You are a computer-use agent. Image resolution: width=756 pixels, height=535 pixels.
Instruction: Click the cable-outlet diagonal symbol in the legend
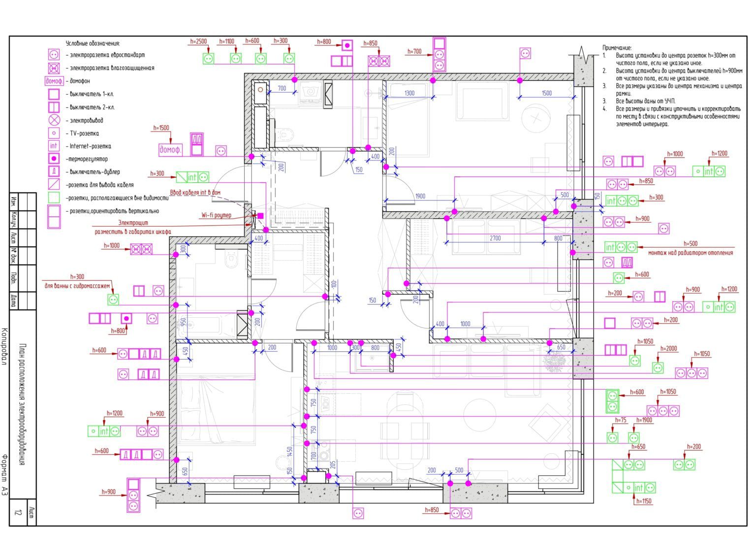(x=54, y=185)
